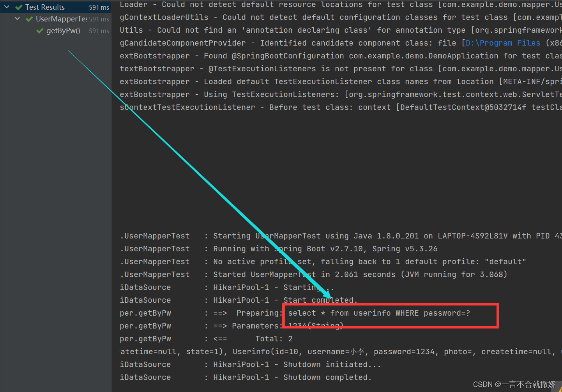Open the D:\Program Files file path link
562x392 pixels.
[x=502, y=43]
